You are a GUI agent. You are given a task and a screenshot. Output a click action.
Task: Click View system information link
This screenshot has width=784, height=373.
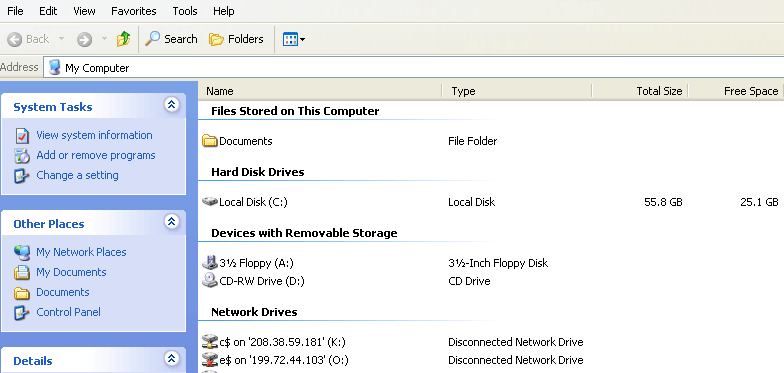coord(94,135)
